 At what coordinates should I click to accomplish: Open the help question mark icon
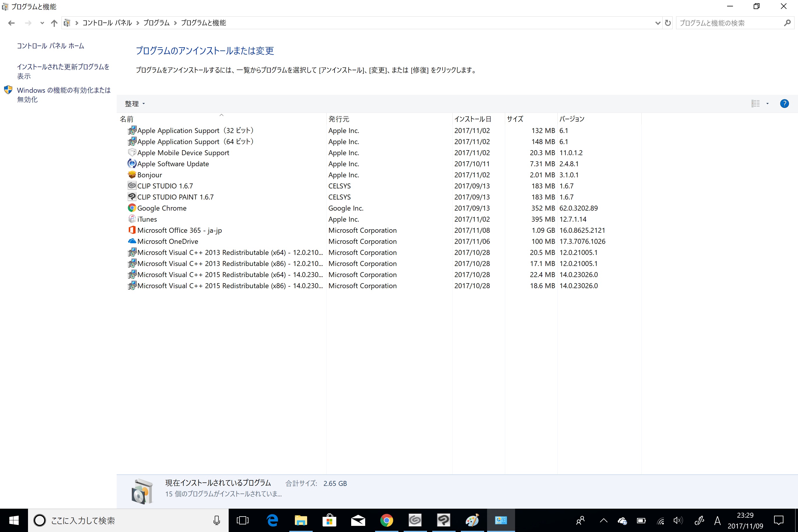click(x=784, y=104)
